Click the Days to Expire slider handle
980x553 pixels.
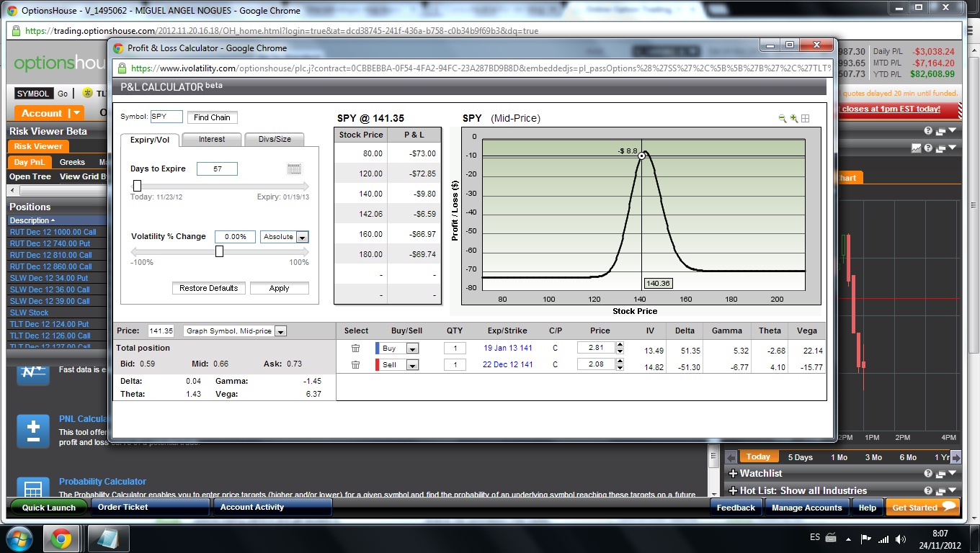coord(137,185)
